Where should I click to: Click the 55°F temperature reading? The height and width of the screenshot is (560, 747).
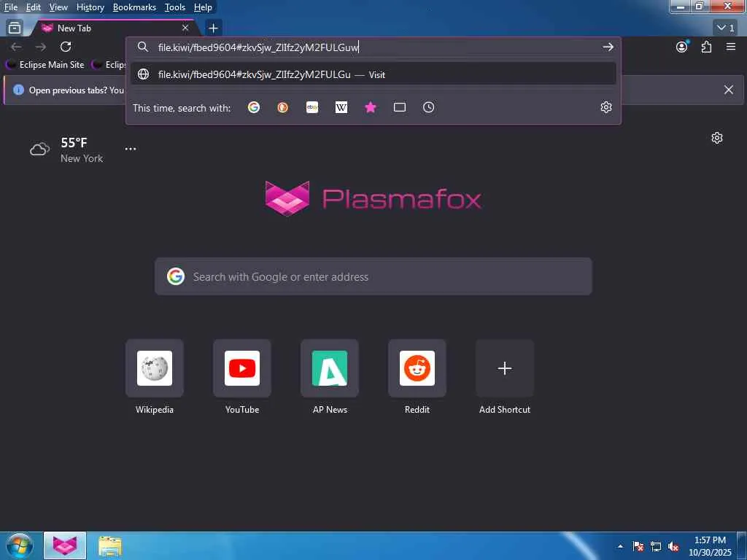tap(74, 142)
